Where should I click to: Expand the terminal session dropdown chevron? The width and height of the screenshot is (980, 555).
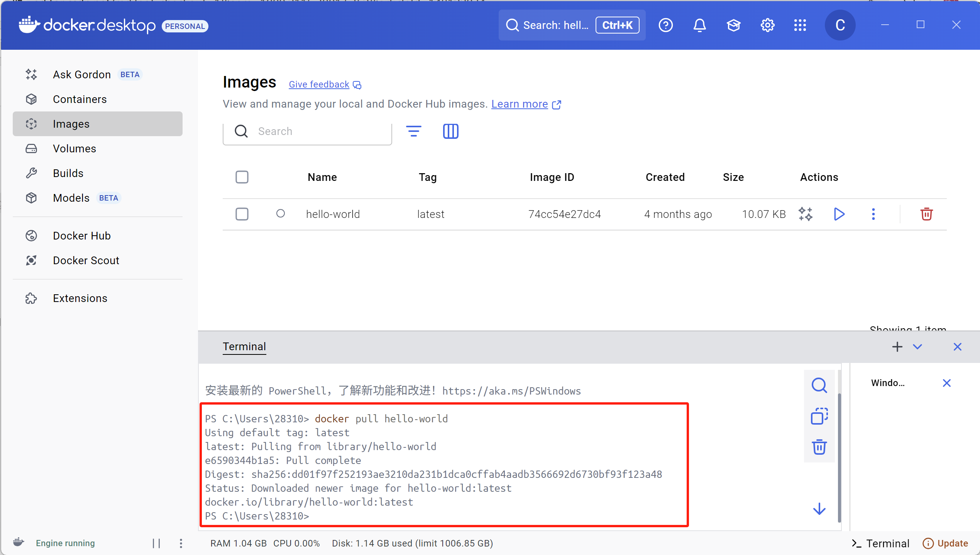coord(917,347)
